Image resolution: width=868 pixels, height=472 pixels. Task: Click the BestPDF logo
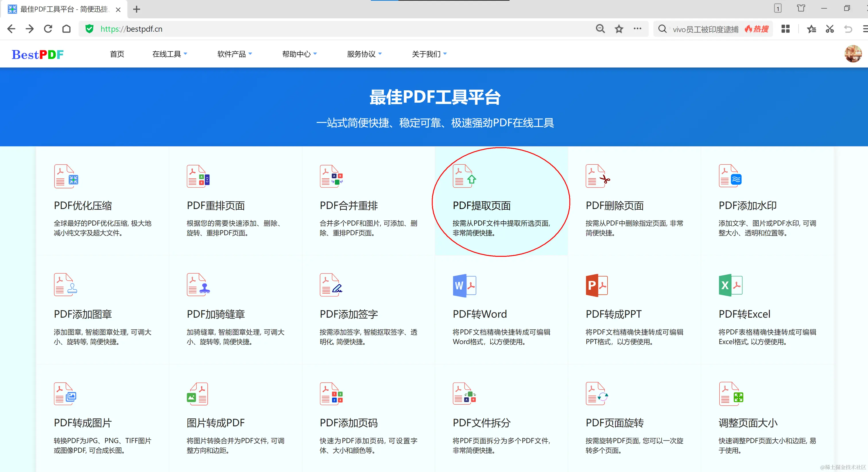point(37,54)
